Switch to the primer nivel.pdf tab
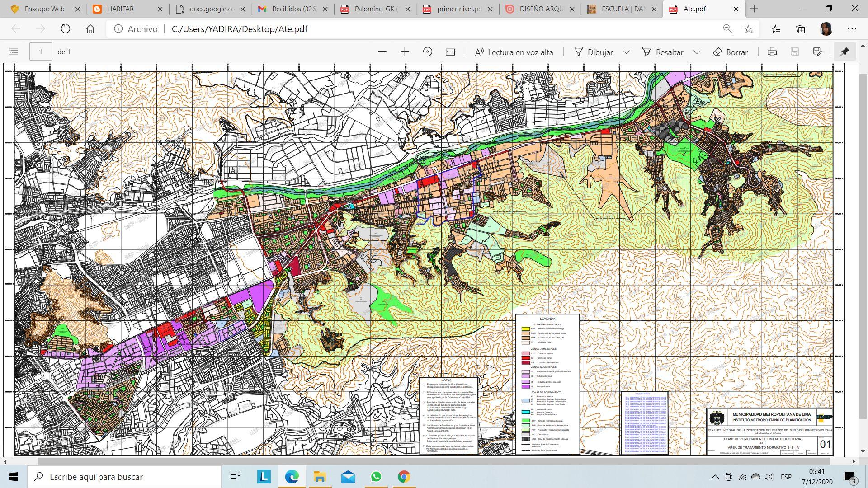This screenshot has width=868, height=488. click(x=458, y=9)
